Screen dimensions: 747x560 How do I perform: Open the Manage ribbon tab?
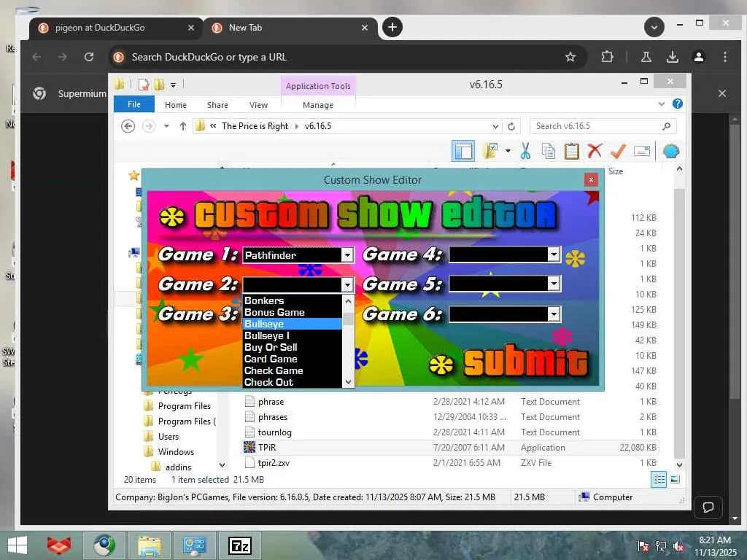pos(318,105)
